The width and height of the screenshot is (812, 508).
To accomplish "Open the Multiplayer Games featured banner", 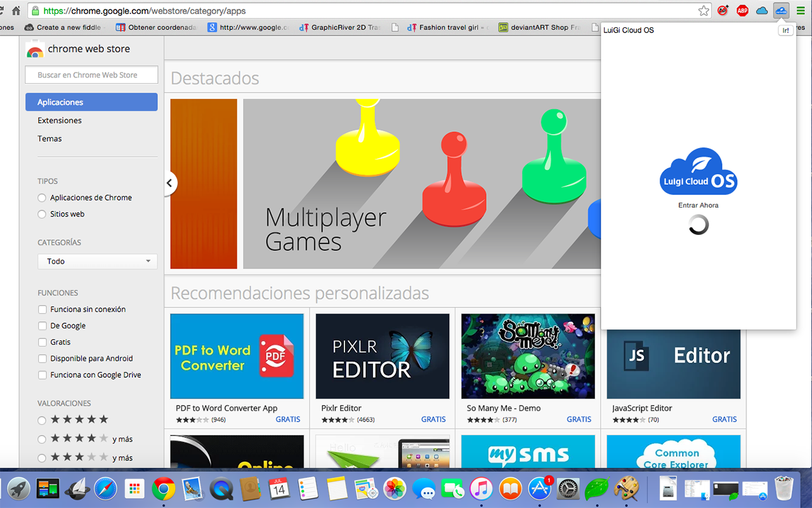I will click(422, 184).
